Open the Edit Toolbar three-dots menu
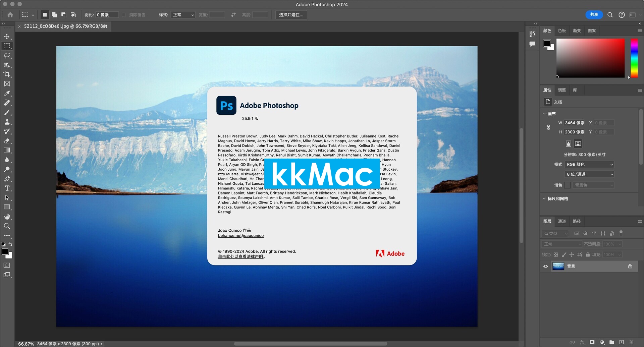 coord(7,235)
